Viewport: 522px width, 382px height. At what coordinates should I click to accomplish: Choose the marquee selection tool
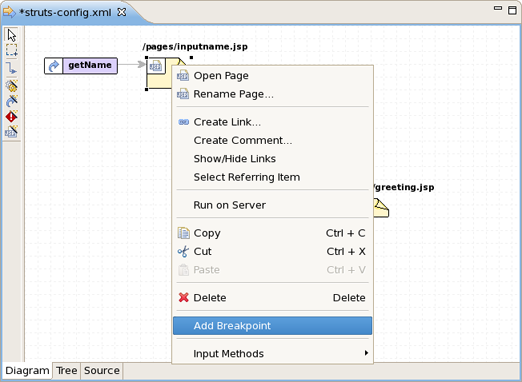(12, 50)
